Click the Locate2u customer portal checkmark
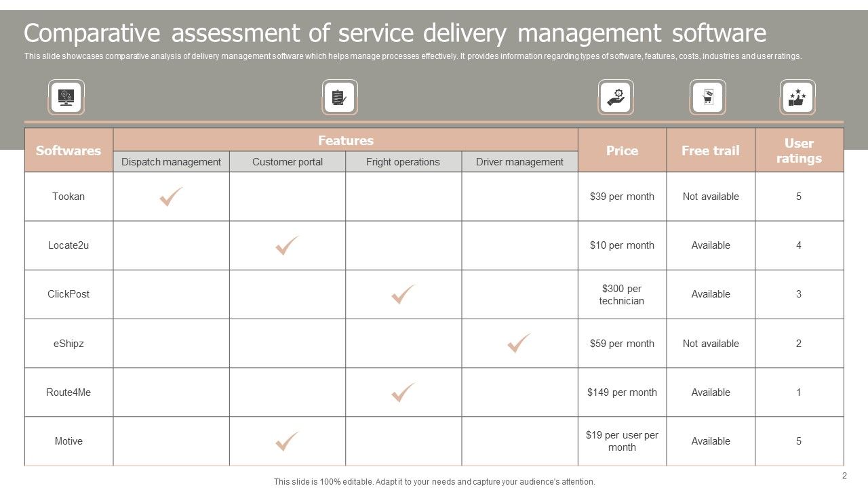The height and width of the screenshot is (488, 868). [288, 245]
